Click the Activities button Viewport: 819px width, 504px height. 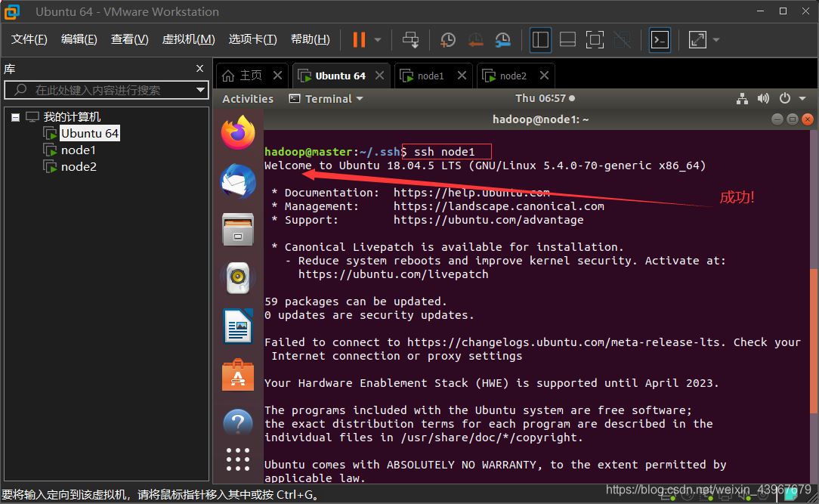(x=248, y=98)
